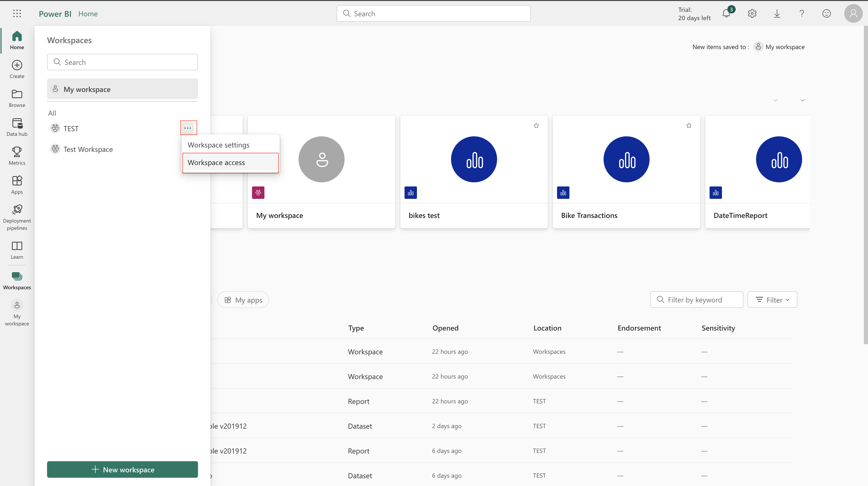Screen dimensions: 868x486
Task: Switch to the My apps tab
Action: [243, 300]
